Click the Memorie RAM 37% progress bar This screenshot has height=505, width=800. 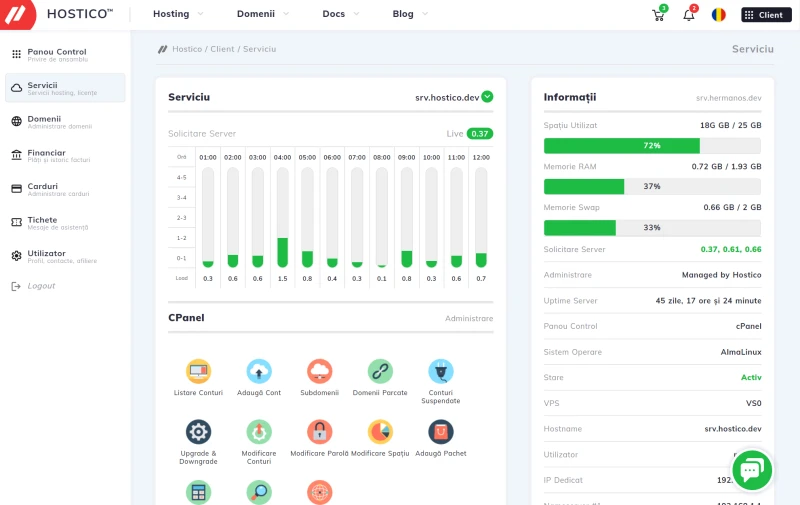[x=652, y=186]
